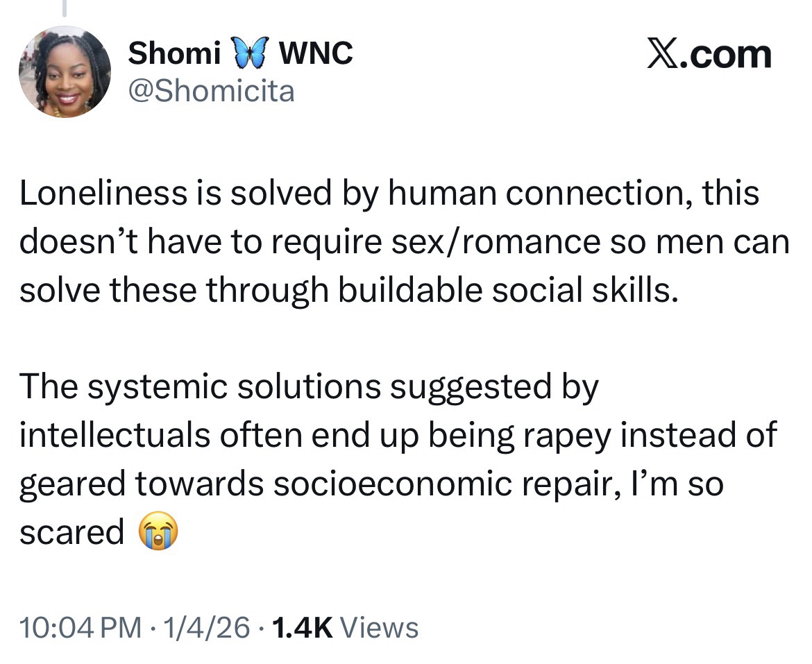
Task: Open the "Views" label for post analytics
Action: click(x=381, y=627)
